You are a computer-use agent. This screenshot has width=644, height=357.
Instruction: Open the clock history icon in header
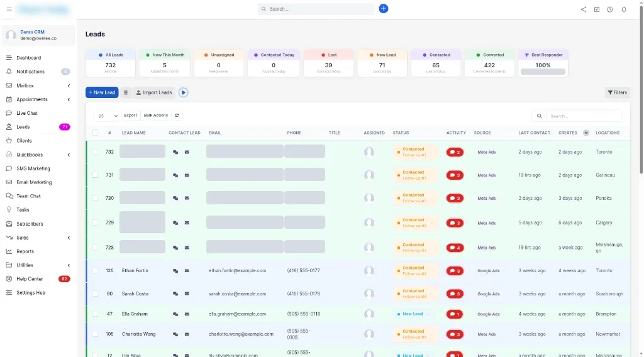[609, 9]
